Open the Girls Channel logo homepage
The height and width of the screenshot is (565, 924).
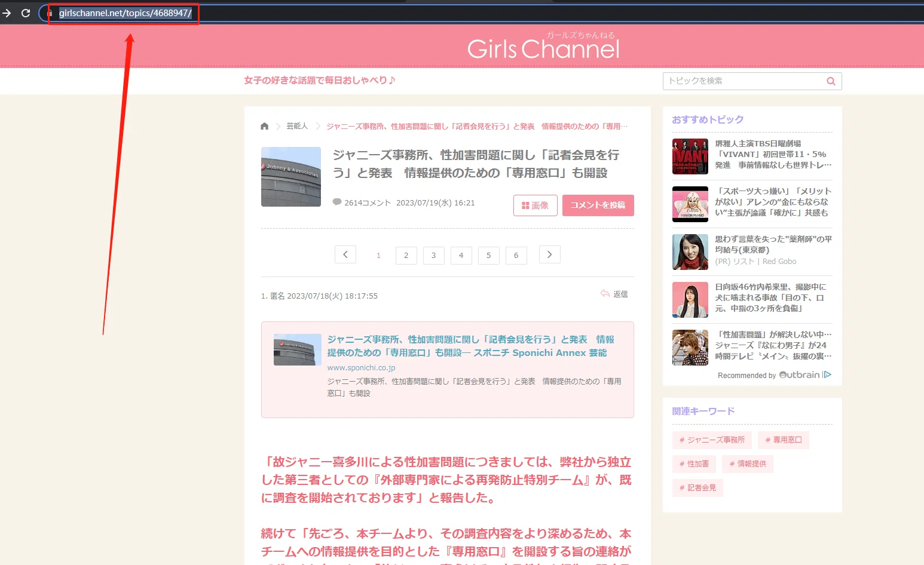click(x=543, y=46)
